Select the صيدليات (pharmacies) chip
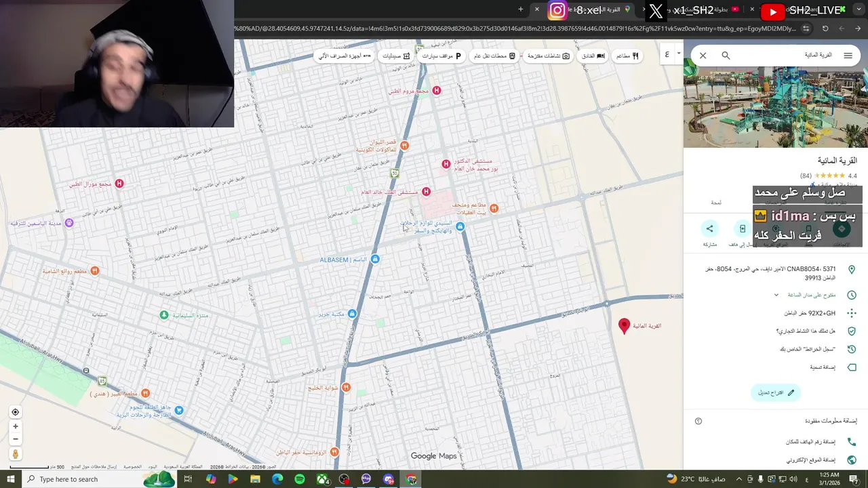Viewport: 868px width, 488px height. 396,56
